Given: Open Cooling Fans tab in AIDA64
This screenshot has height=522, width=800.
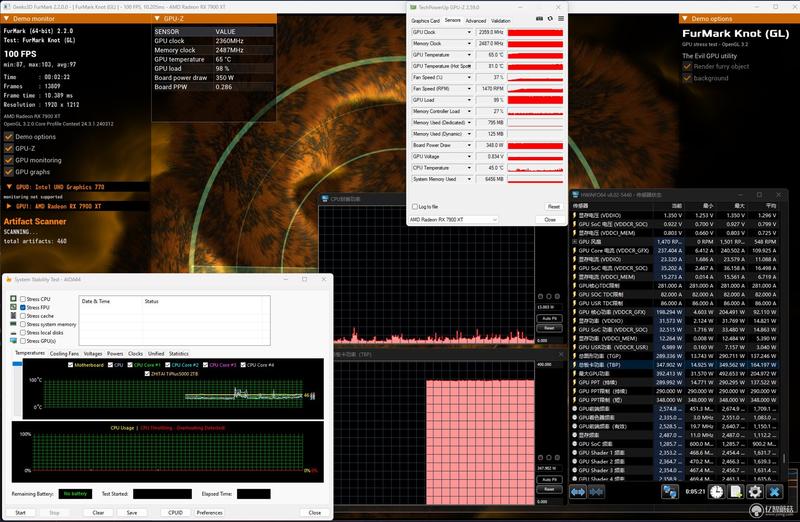Looking at the screenshot, I should (64, 354).
